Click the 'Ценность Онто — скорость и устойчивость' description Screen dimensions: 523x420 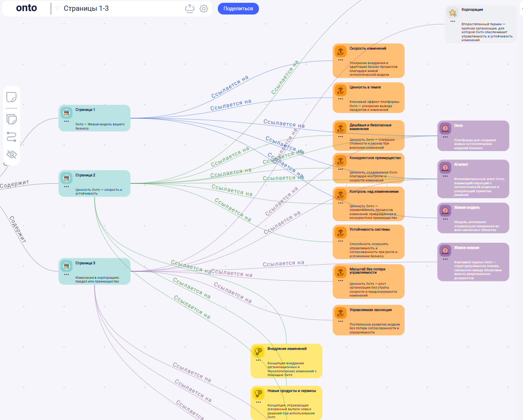(99, 192)
